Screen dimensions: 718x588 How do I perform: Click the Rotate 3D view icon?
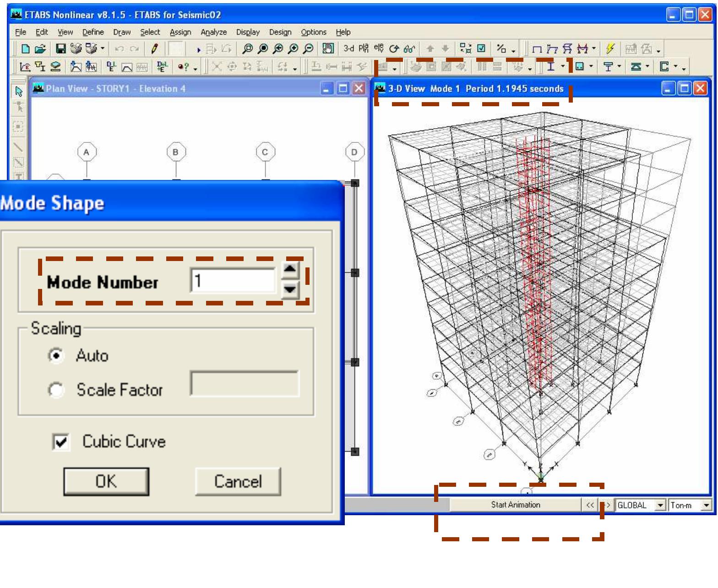pyautogui.click(x=394, y=49)
